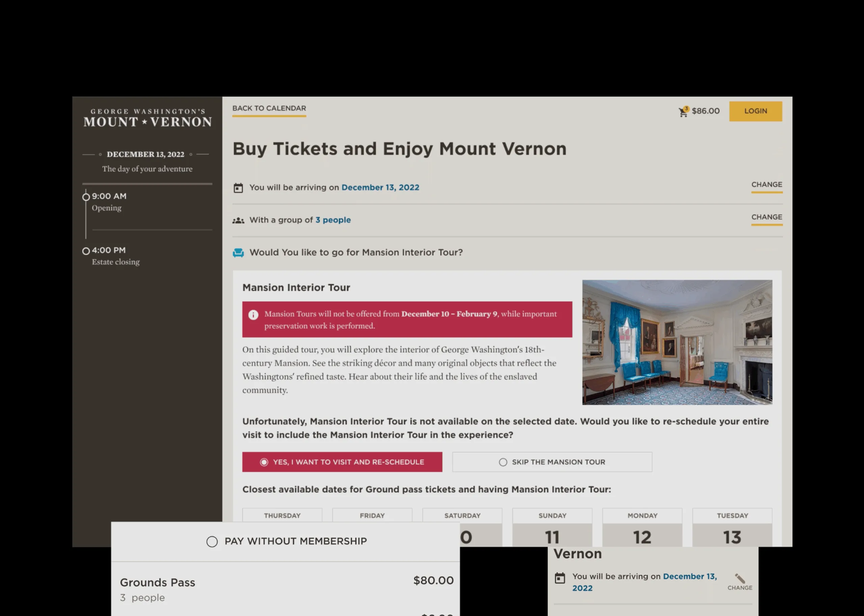Pick the Monday 12 date tile
Screen dimensions: 864x616
click(642, 535)
